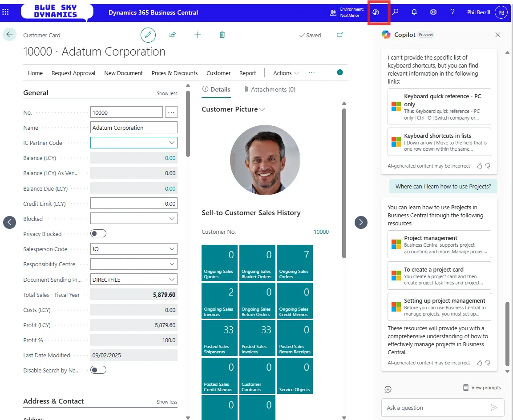Open the help question mark
Image resolution: width=513 pixels, height=420 pixels.
[452, 12]
